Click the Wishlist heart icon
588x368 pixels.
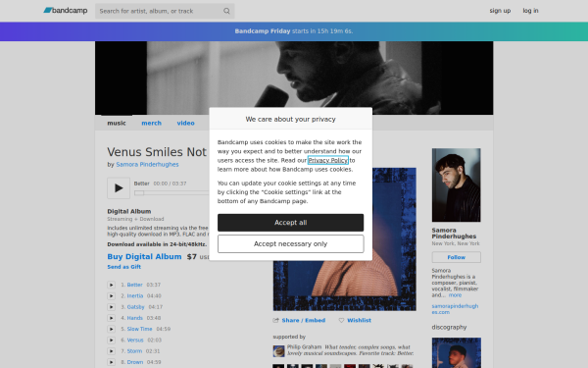(341, 320)
